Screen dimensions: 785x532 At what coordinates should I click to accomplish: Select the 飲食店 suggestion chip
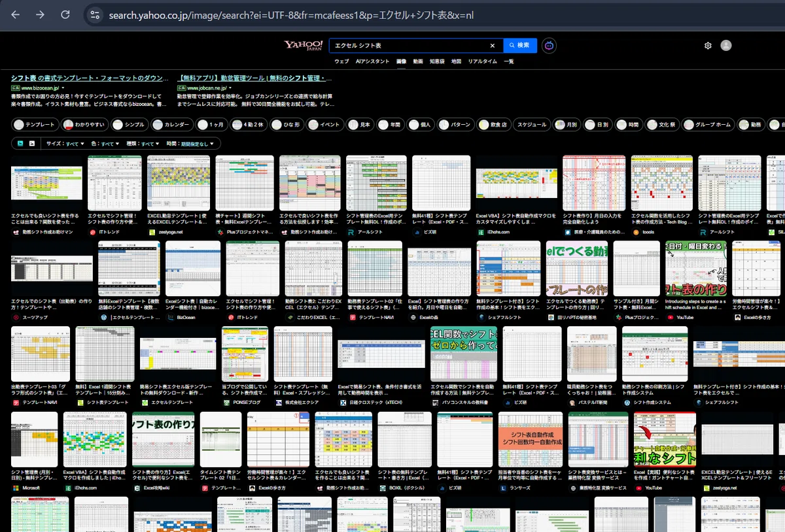click(493, 124)
